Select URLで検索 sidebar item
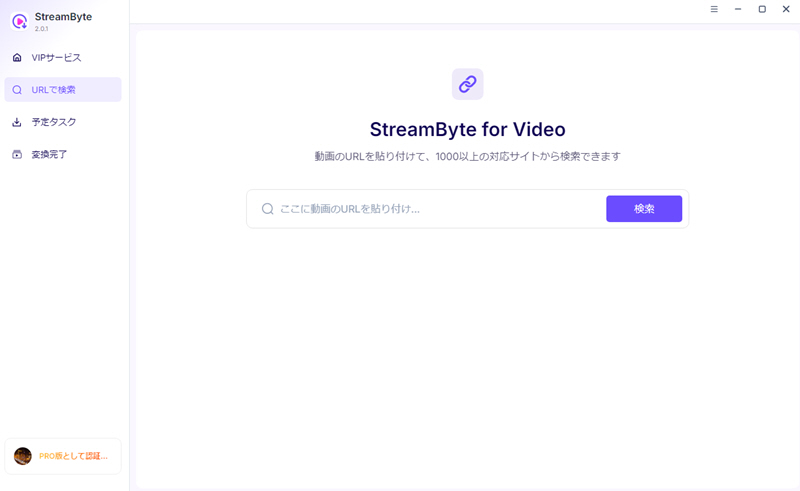This screenshot has width=800, height=491. click(x=63, y=90)
